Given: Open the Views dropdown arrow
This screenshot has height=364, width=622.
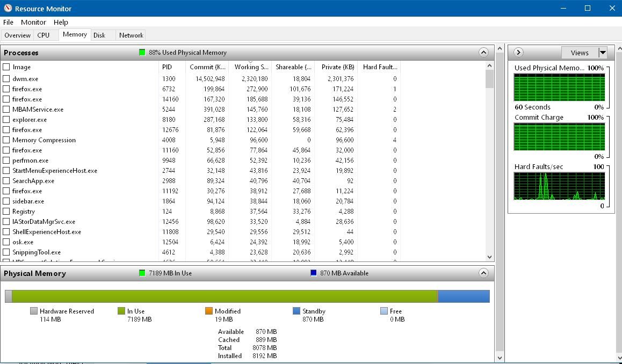Looking at the screenshot, I should (603, 52).
